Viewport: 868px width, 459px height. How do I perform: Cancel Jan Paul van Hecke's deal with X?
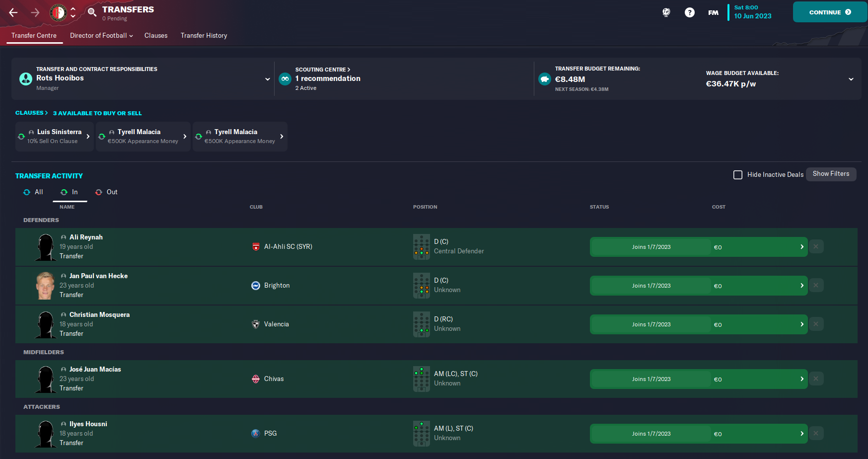[x=816, y=285]
